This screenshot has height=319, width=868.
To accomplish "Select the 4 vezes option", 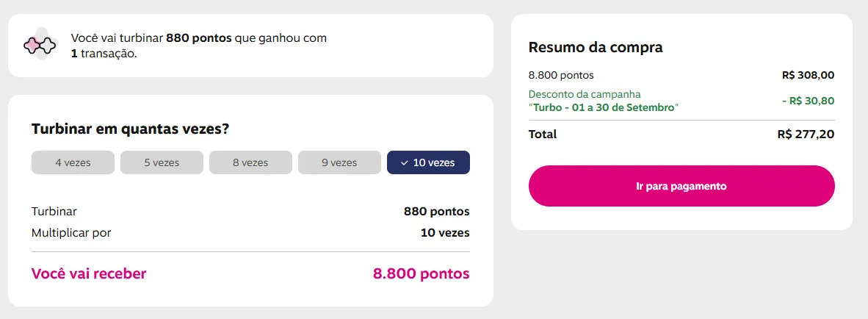I will click(73, 162).
